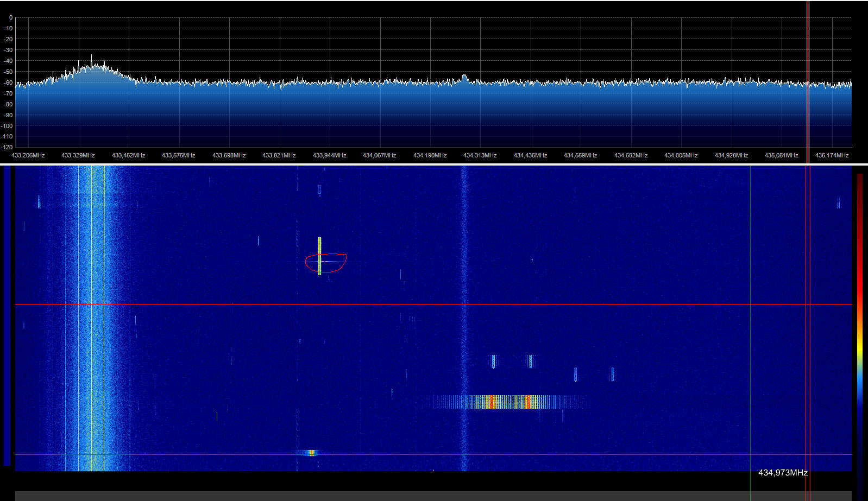The height and width of the screenshot is (501, 868).
Task: Select the 434,928MHz frequency label
Action: [732, 155]
